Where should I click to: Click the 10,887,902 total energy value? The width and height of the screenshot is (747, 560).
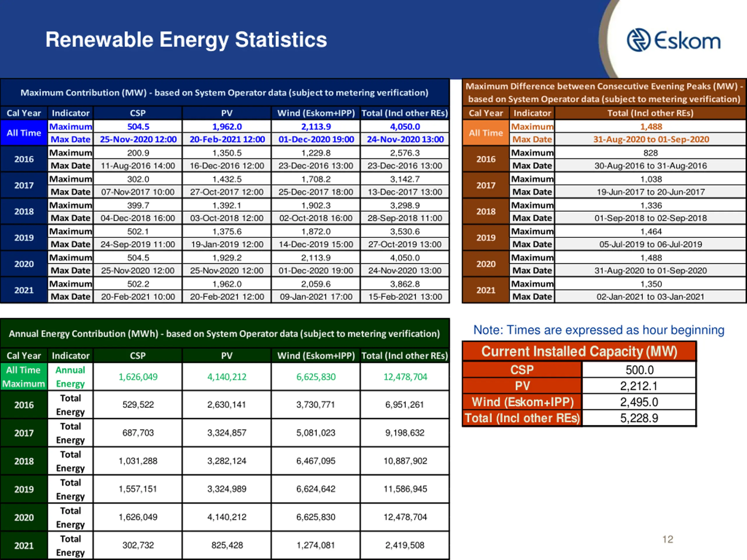[x=405, y=461]
